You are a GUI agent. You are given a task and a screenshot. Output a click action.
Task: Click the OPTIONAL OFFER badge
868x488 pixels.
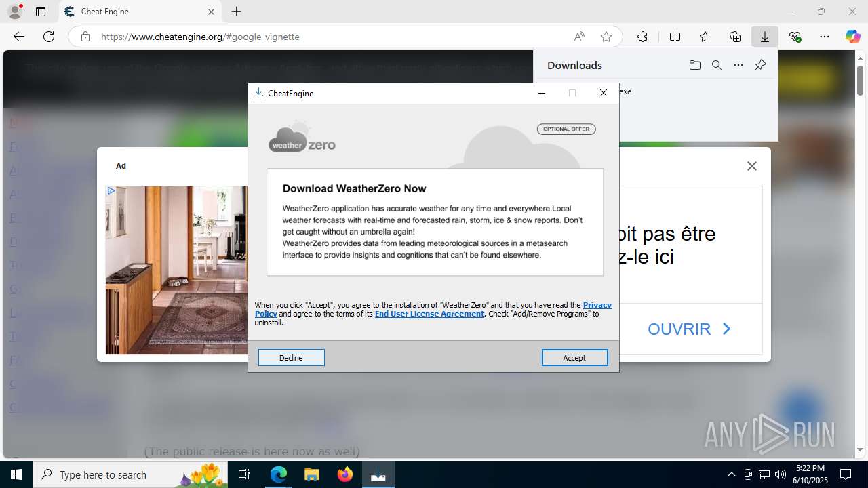pyautogui.click(x=566, y=129)
